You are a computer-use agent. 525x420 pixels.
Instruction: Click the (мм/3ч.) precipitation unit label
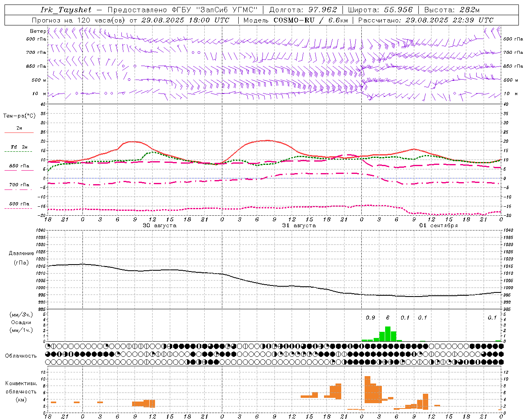click(21, 315)
